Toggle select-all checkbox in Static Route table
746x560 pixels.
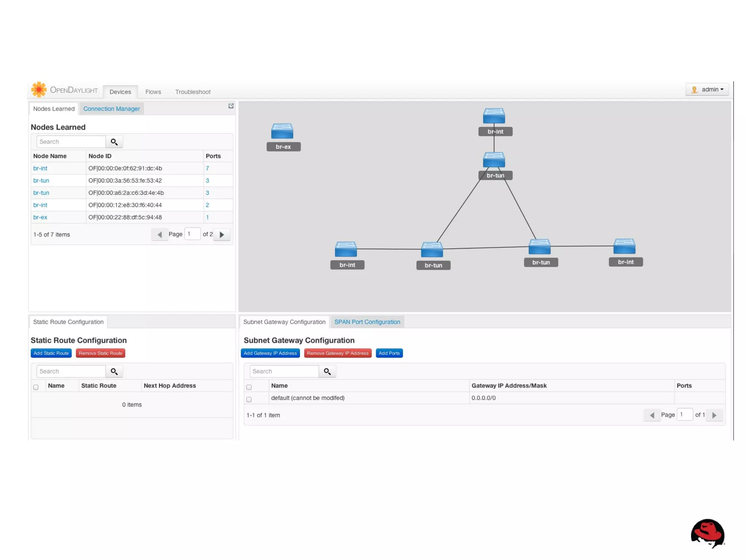[36, 387]
